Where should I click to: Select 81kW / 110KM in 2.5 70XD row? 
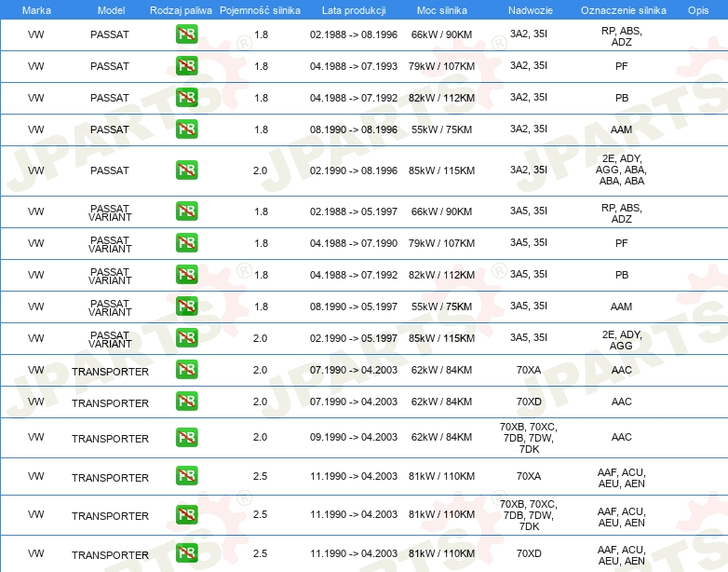click(x=441, y=553)
